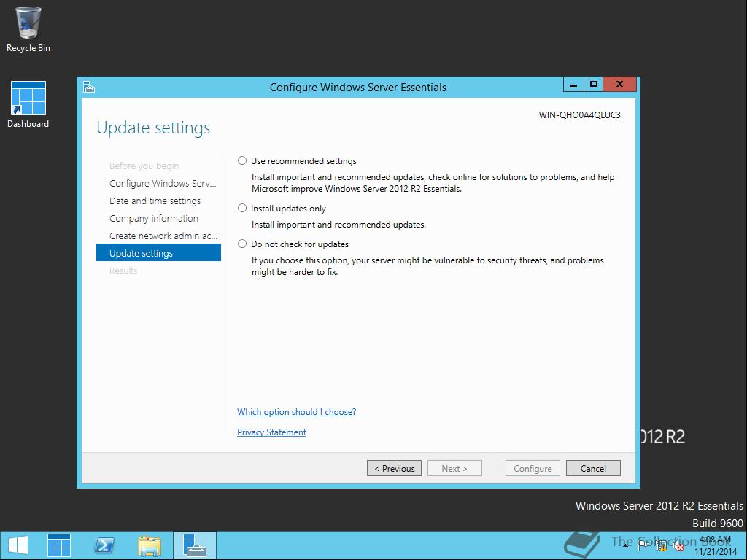Click the volume speaker tray icon
Image resolution: width=747 pixels, height=560 pixels.
tap(678, 545)
